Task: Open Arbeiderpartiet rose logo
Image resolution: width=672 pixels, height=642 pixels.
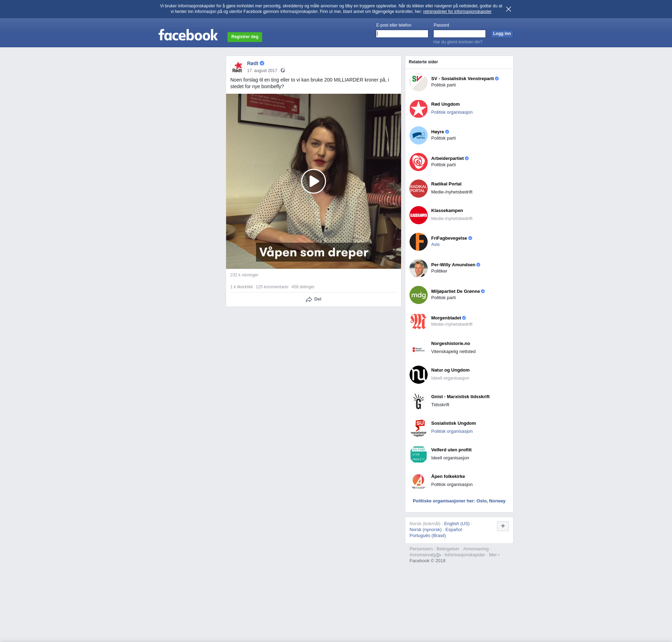Action: [x=419, y=162]
